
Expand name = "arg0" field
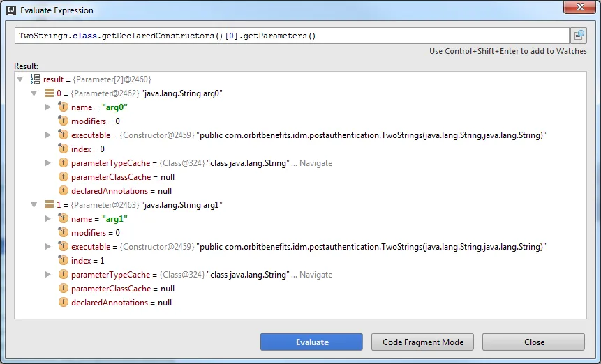[x=48, y=107]
